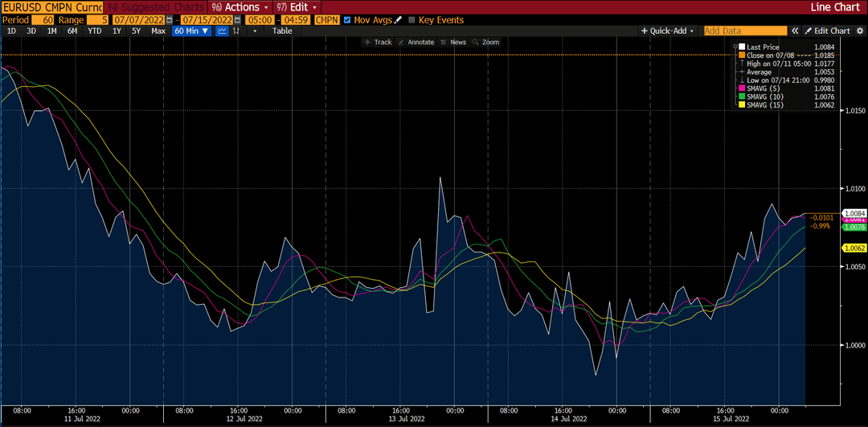Click the Edit Chart button
868x427 pixels.
pos(827,31)
